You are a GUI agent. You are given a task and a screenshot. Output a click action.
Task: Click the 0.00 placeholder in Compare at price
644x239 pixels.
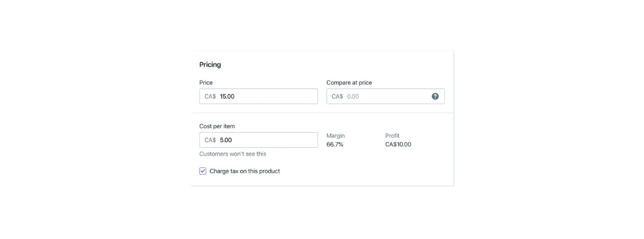[353, 96]
